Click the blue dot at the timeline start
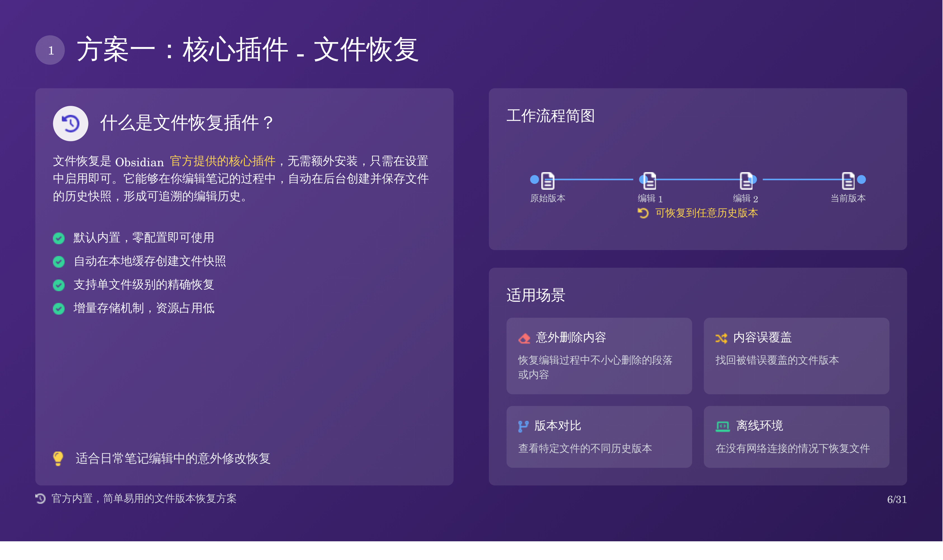 tap(534, 180)
